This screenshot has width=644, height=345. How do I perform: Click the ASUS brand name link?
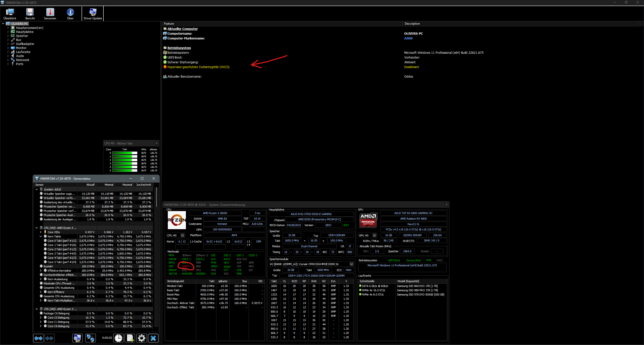[408, 38]
